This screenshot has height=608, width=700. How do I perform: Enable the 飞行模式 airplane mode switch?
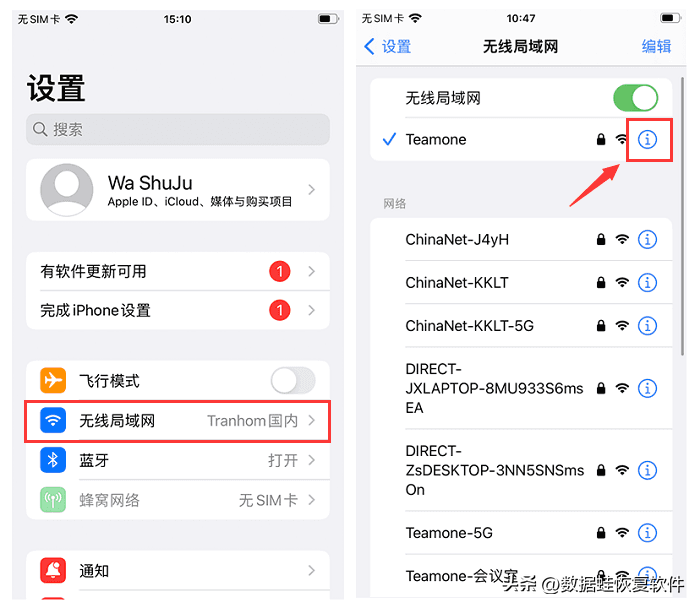pos(293,380)
